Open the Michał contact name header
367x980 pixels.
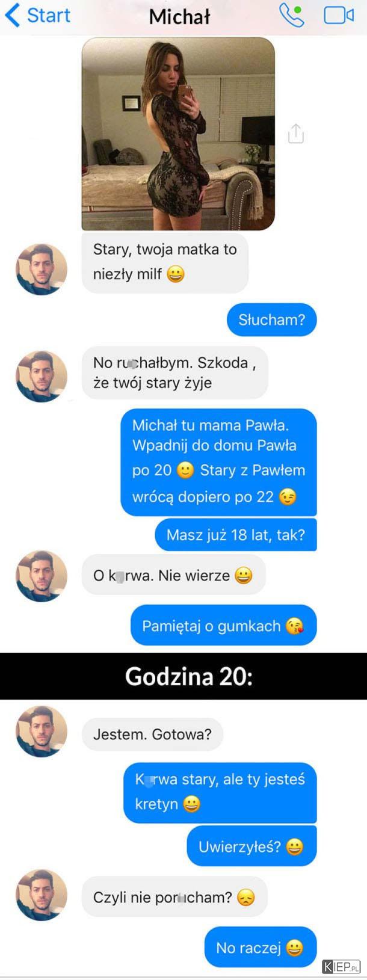179,16
